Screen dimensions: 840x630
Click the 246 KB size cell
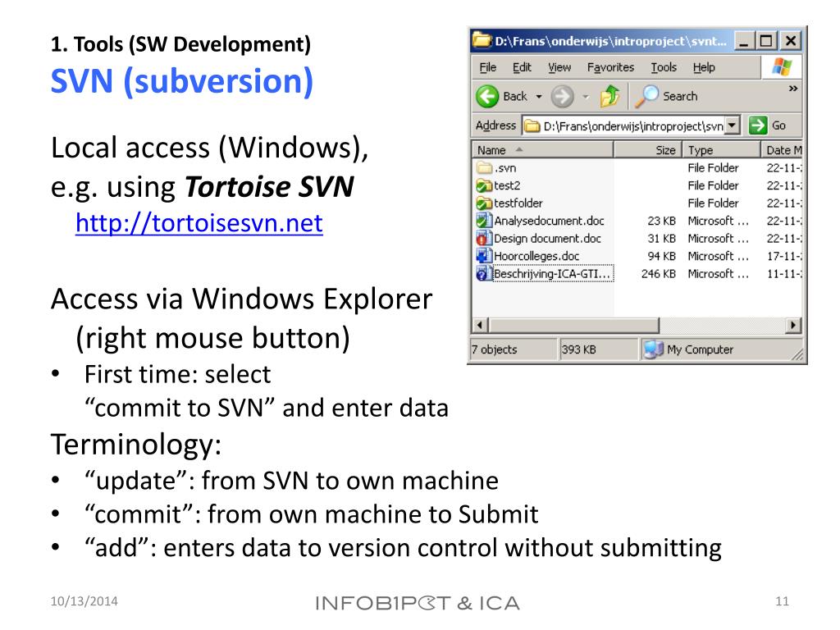point(659,274)
